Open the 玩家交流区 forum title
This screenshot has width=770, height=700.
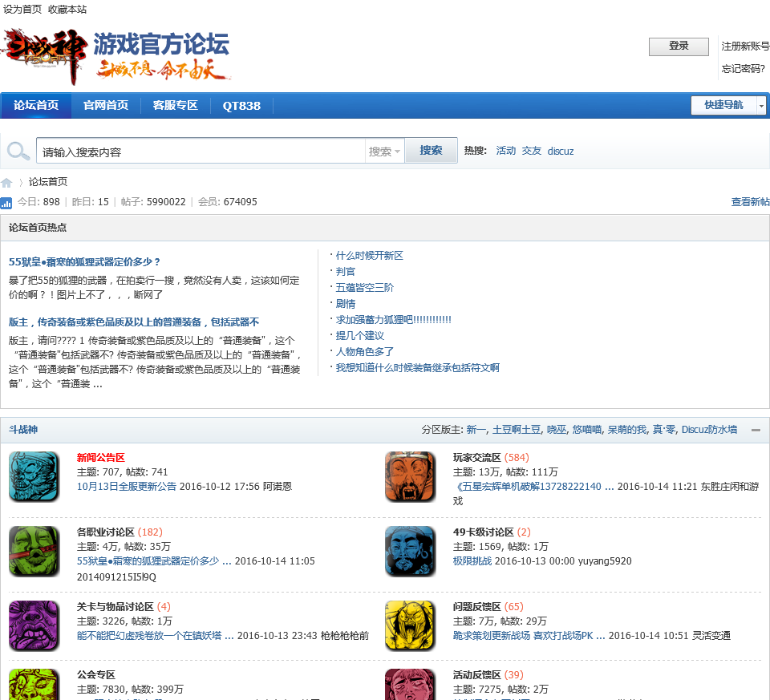click(x=476, y=458)
